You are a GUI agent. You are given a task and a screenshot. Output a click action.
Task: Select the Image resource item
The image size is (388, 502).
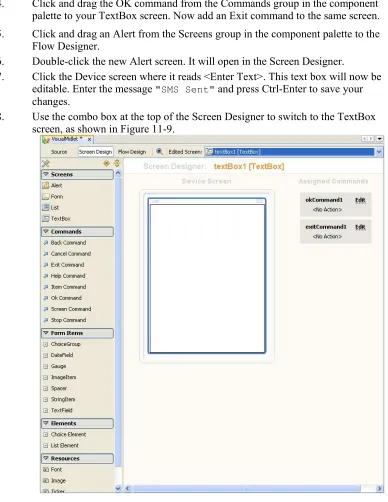pyautogui.click(x=54, y=480)
